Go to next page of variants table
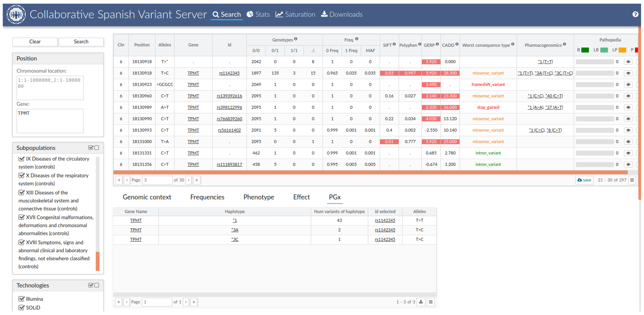This screenshot has width=644, height=315. click(x=189, y=180)
